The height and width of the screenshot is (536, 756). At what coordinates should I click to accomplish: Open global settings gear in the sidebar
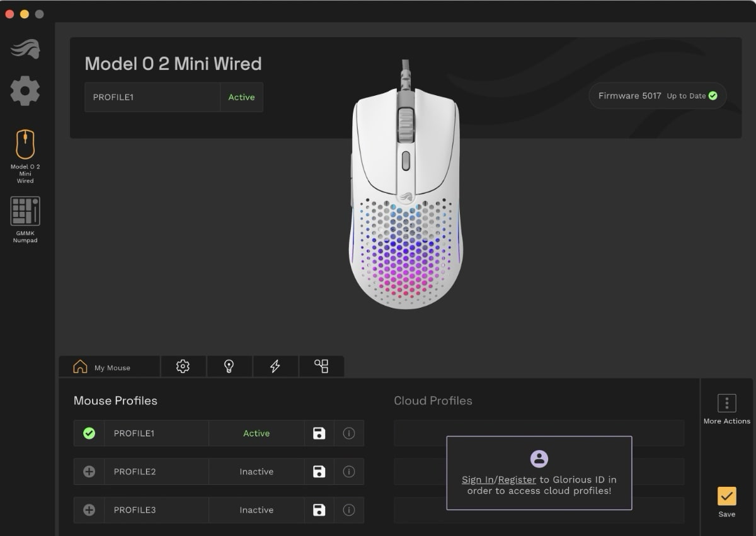(25, 91)
